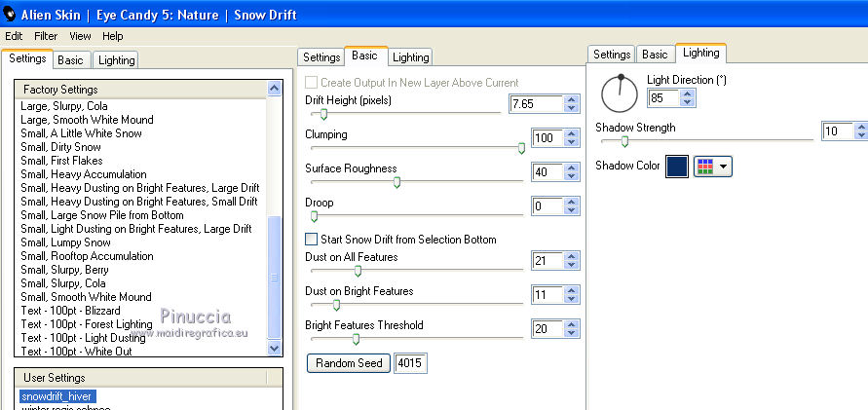Click the Light Direction dial
Screen dimensions: 868x410
(619, 94)
